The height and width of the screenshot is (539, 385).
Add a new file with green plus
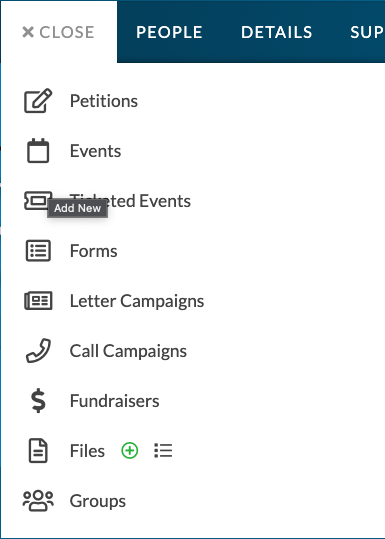[130, 450]
